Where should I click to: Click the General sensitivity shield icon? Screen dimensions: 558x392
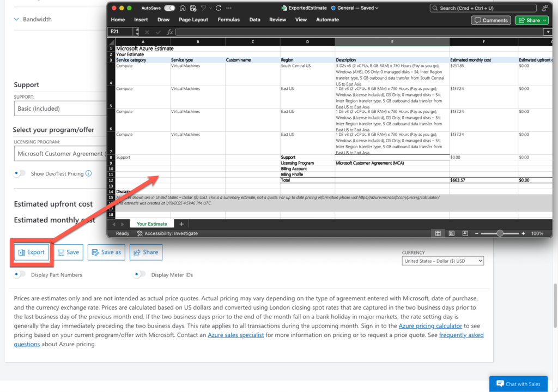(x=333, y=8)
